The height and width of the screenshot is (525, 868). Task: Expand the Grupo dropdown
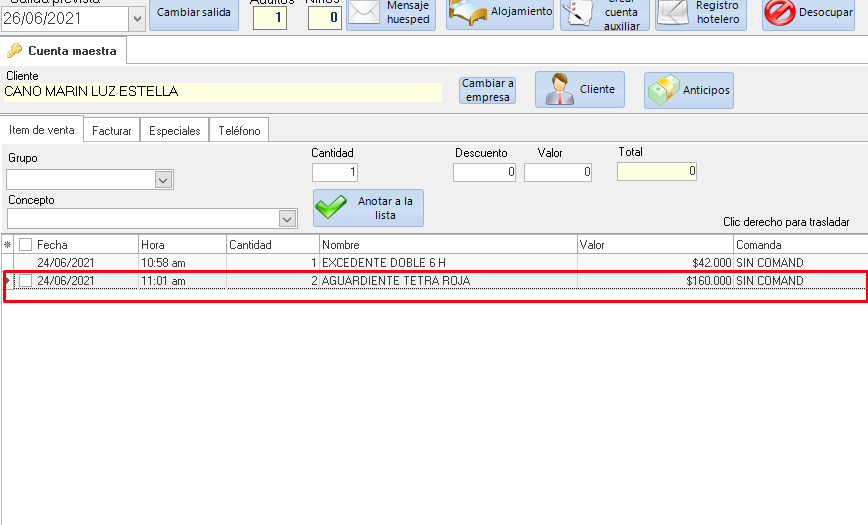coord(164,180)
